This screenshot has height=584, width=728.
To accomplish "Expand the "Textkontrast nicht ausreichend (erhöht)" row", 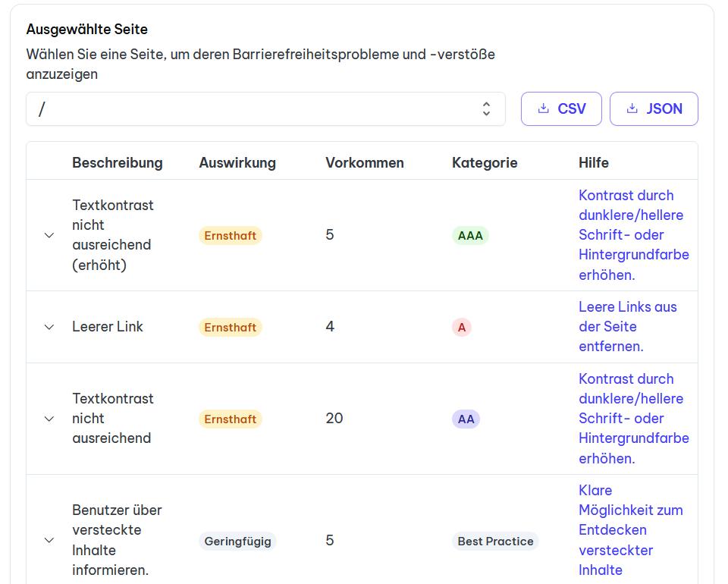I will 49,235.
